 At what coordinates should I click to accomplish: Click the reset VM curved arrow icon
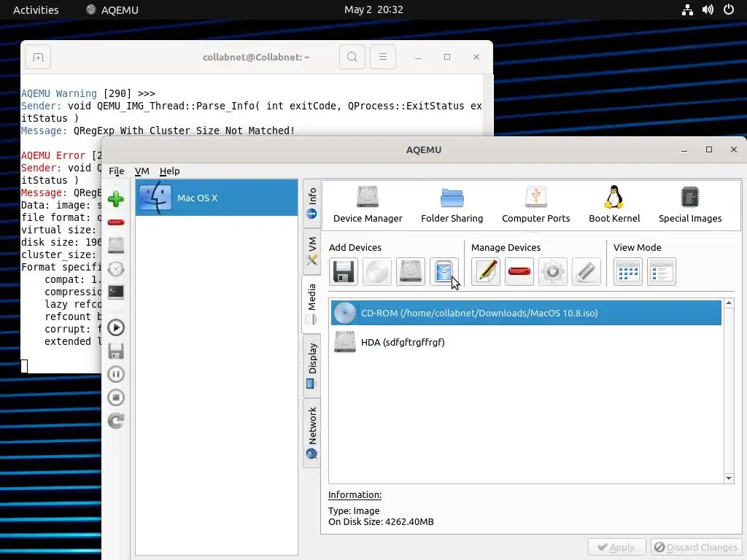click(x=116, y=421)
